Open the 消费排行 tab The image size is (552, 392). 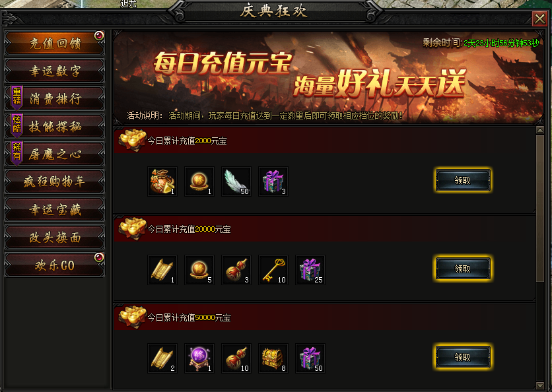point(55,98)
